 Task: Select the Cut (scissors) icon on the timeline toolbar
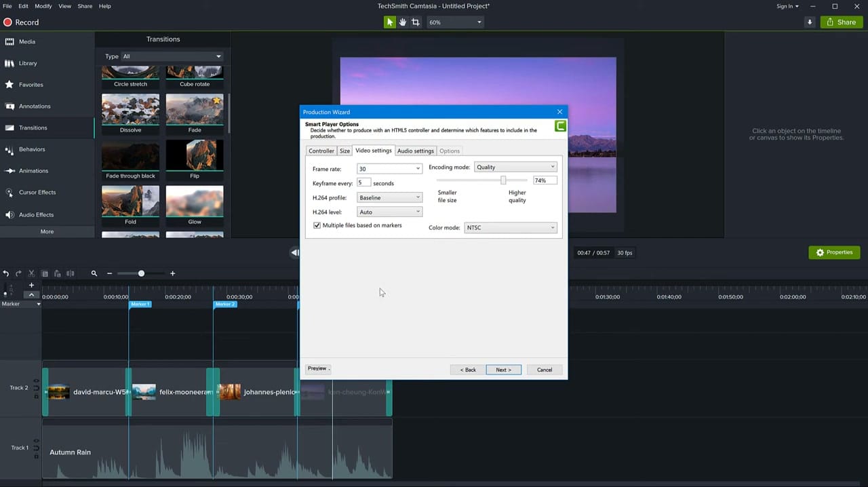[x=31, y=273]
